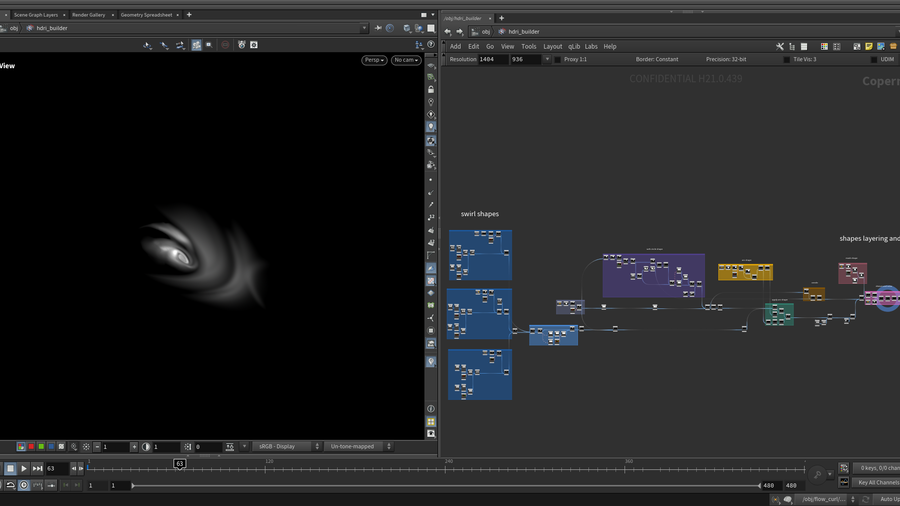Click the Key All Channels button
The image size is (900, 506).
pos(877,482)
